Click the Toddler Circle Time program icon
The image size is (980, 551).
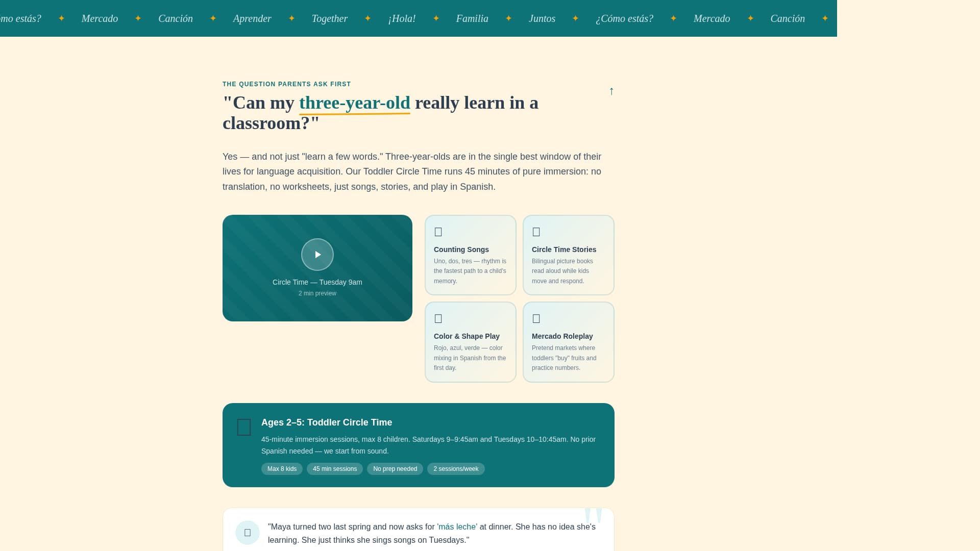pos(244,427)
